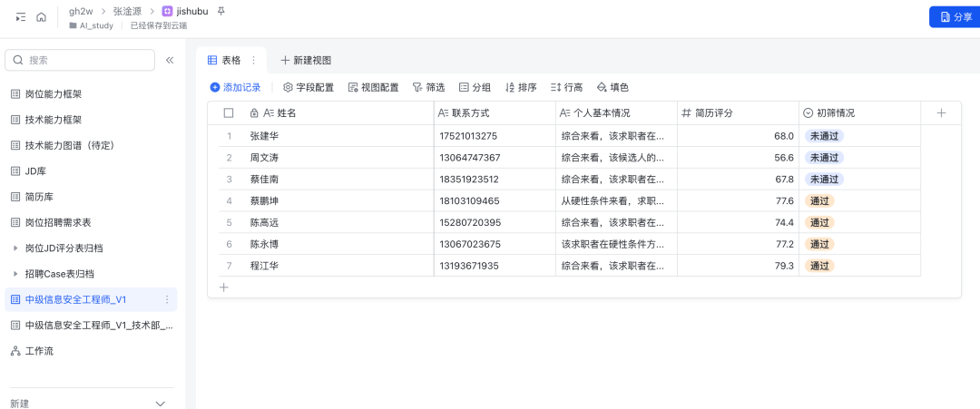The image size is (980, 409).
Task: Click the 添加记录 plus icon
Action: click(215, 87)
